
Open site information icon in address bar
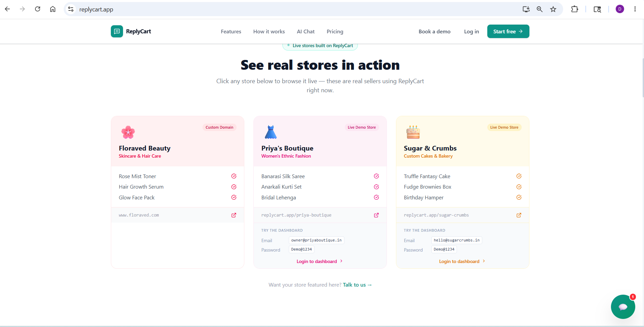(71, 9)
